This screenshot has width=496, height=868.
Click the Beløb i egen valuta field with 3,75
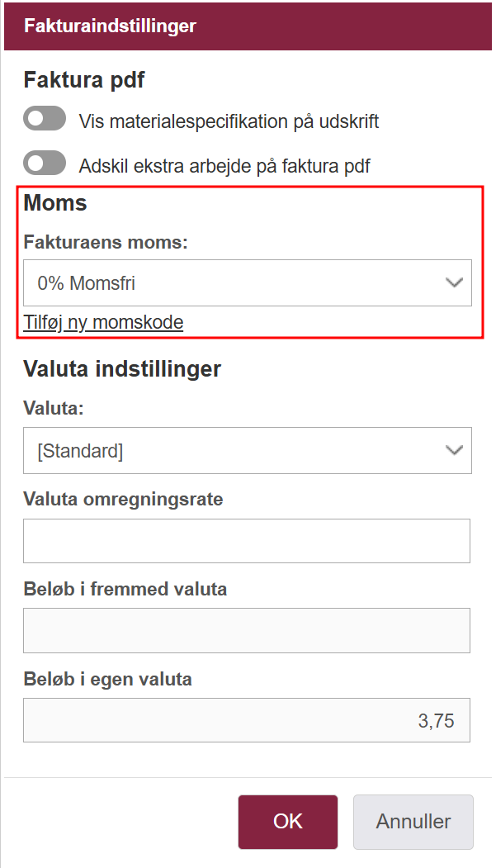coord(247,720)
